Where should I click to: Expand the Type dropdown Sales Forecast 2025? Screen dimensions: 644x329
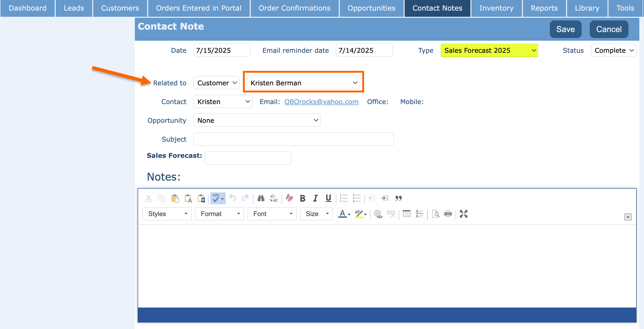pyautogui.click(x=489, y=51)
